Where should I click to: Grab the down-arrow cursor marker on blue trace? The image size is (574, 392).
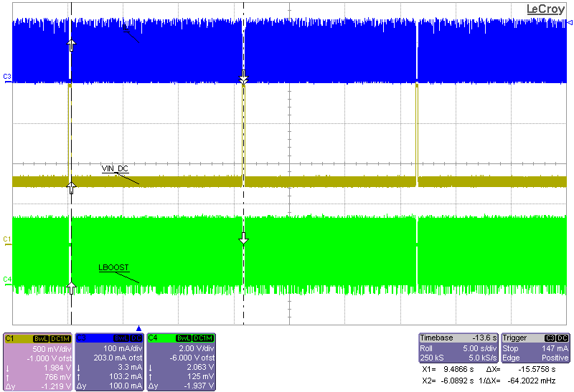pyautogui.click(x=243, y=77)
